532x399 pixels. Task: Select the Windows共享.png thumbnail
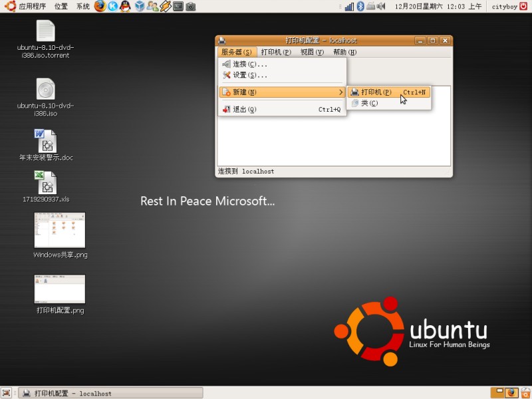click(x=60, y=236)
